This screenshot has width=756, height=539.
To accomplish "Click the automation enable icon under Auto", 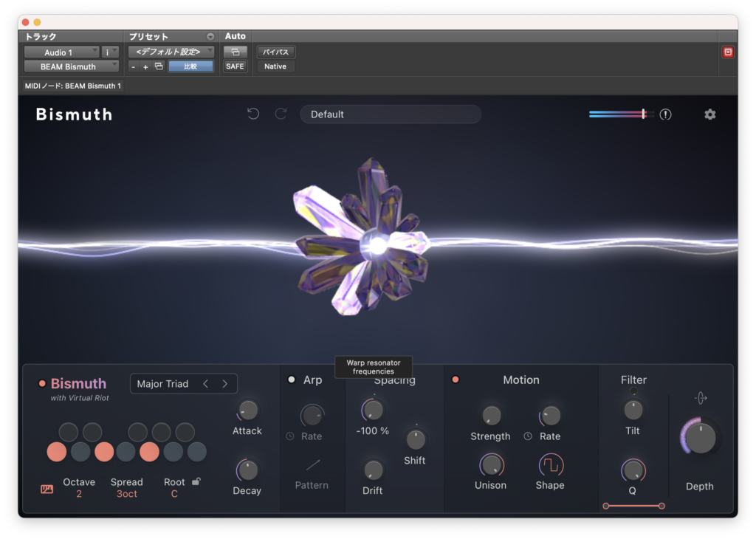I will (236, 52).
